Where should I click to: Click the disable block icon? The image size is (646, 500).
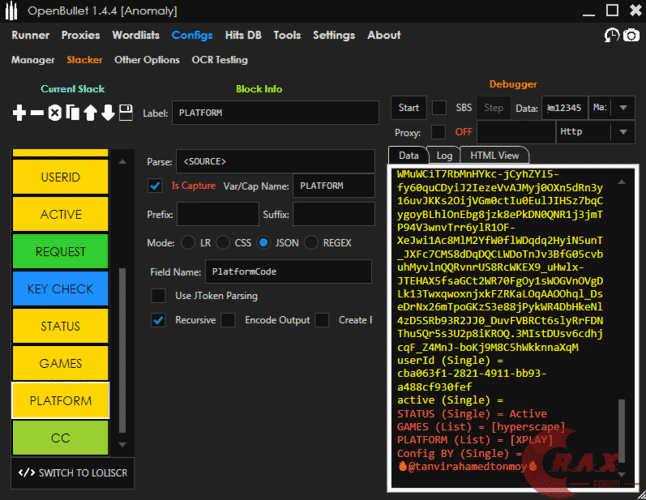55,113
